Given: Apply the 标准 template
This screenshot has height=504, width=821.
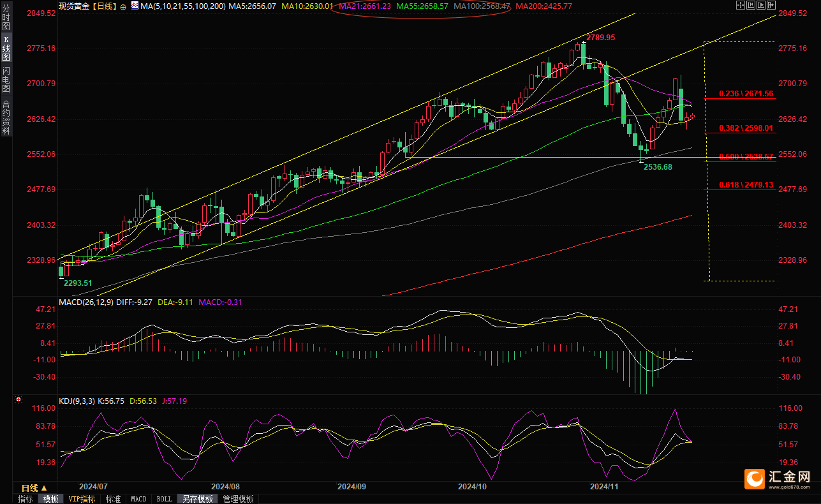Looking at the screenshot, I should (x=114, y=499).
